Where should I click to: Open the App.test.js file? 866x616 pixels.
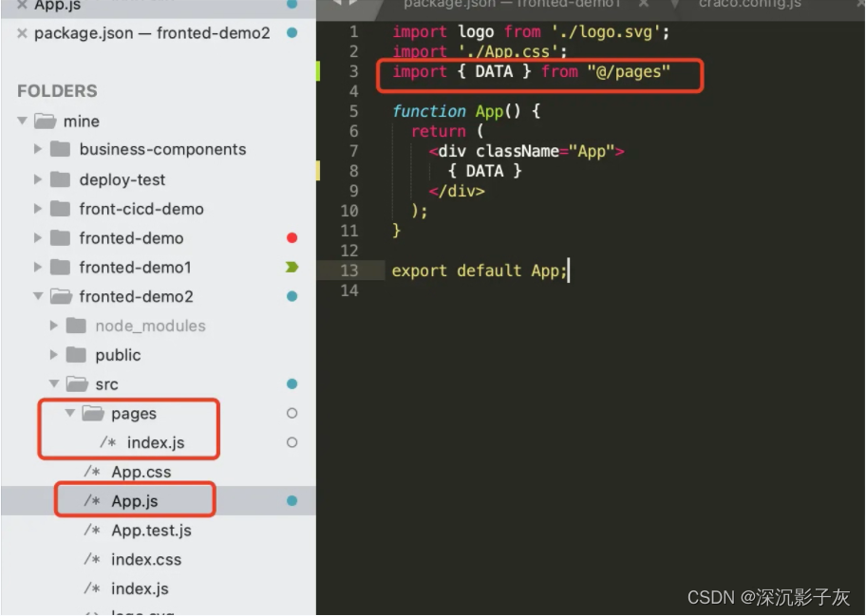click(151, 531)
